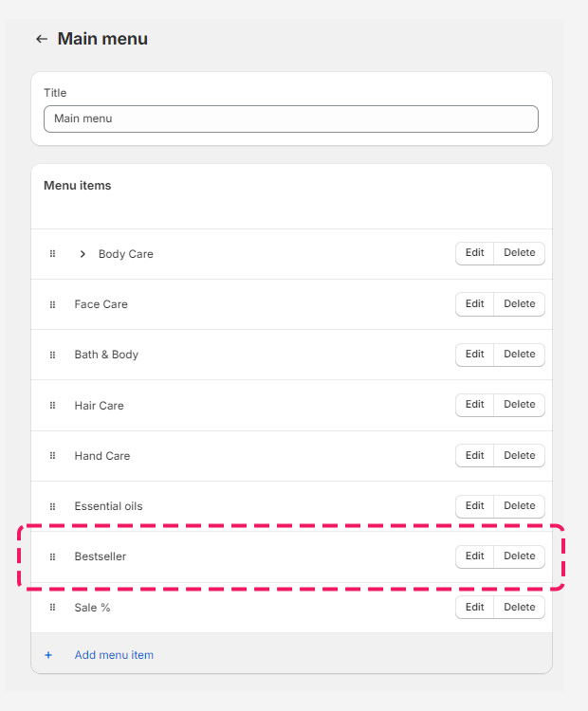The width and height of the screenshot is (588, 711).
Task: Click drag handle icon for Hand Care
Action: pyautogui.click(x=53, y=456)
